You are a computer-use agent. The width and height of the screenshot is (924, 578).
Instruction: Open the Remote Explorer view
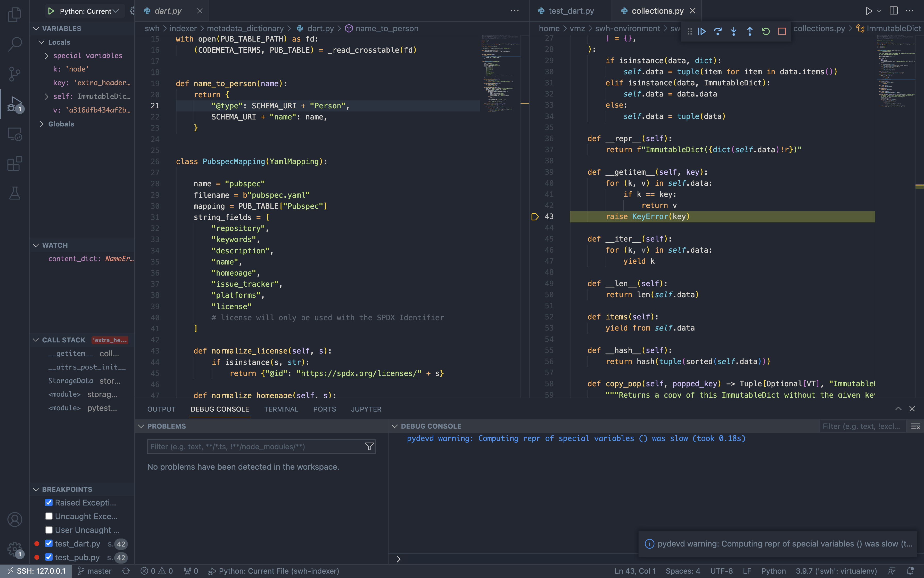click(14, 134)
